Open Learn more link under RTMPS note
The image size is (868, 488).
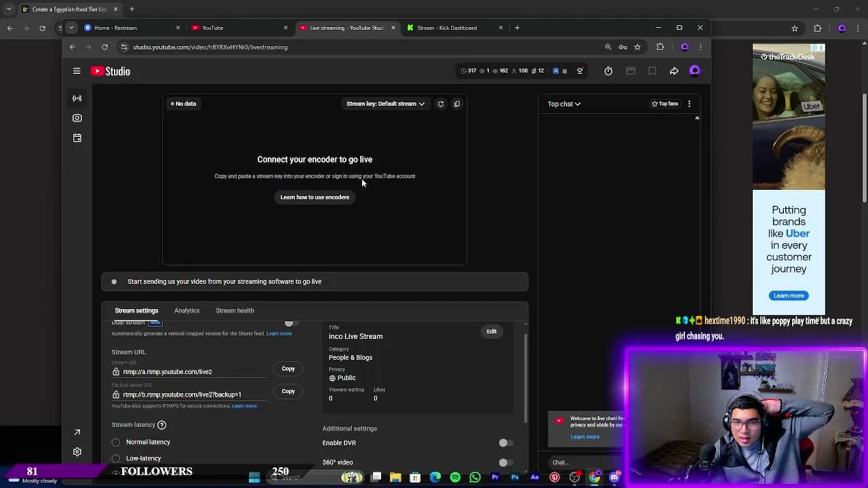coord(244,406)
